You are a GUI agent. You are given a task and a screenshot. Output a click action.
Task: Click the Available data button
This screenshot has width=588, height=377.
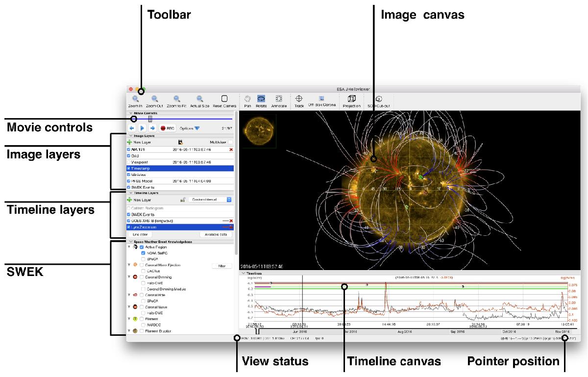tap(215, 235)
